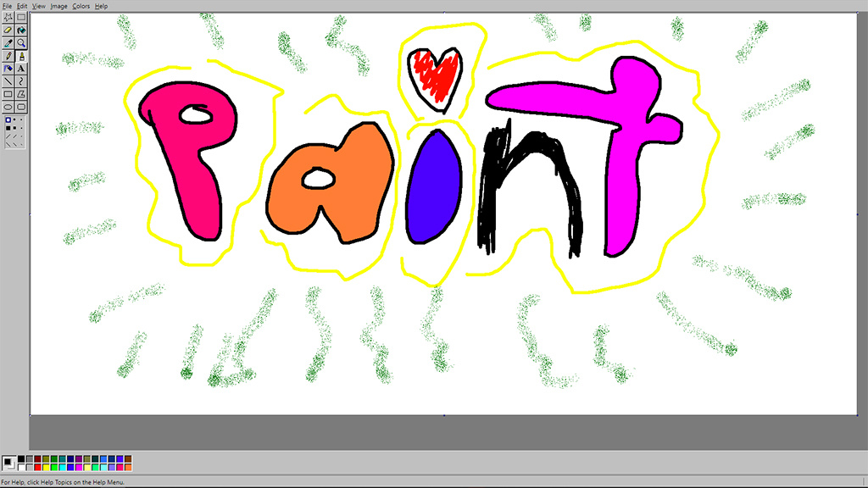Select the Brush tool
Image resolution: width=868 pixels, height=488 pixels.
click(20, 55)
